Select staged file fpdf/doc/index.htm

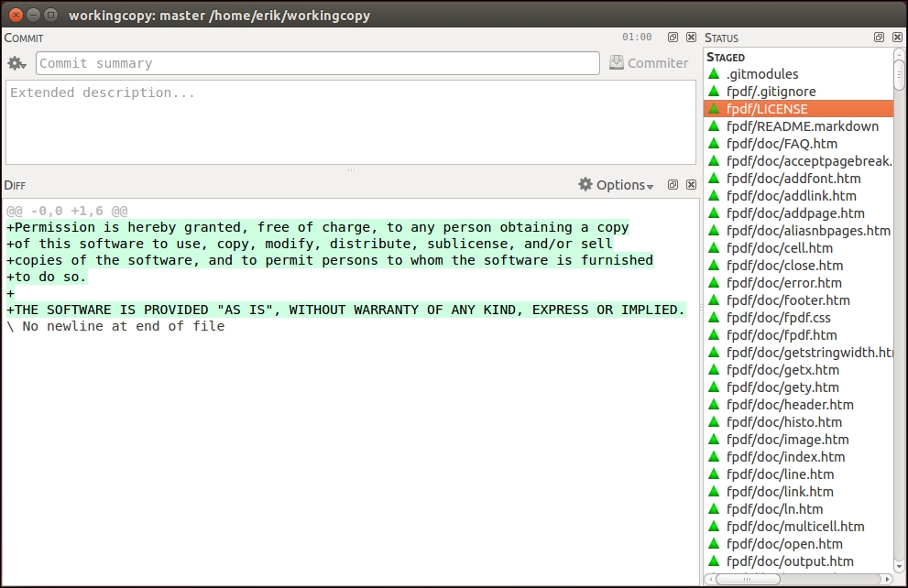point(799,457)
